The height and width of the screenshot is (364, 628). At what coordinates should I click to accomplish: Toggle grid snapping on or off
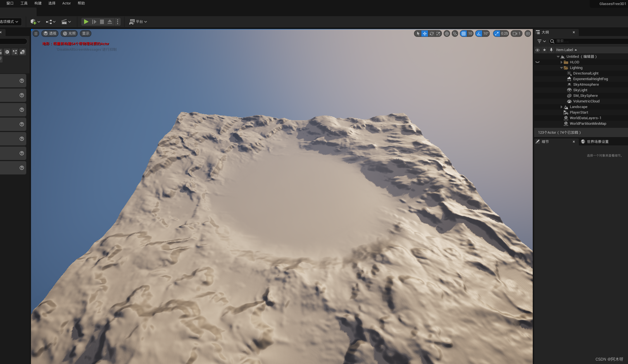coord(463,33)
